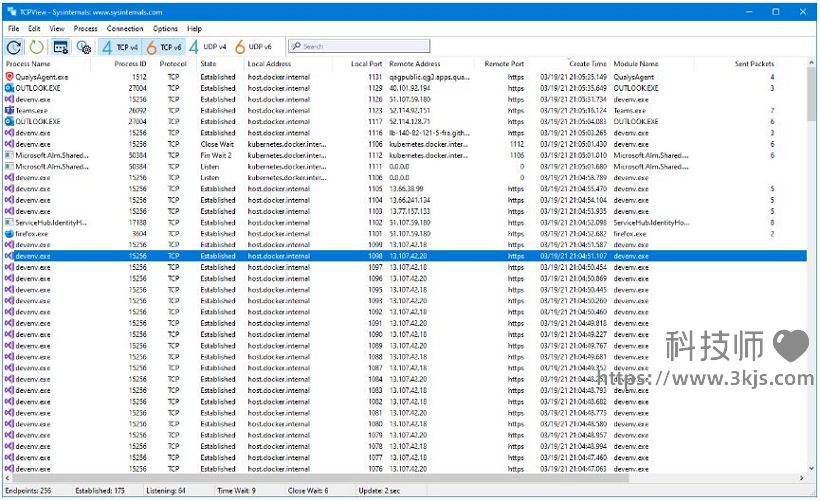The width and height of the screenshot is (820, 501).
Task: Select create time 03/19/21 21:05:35.149
Action: point(573,77)
